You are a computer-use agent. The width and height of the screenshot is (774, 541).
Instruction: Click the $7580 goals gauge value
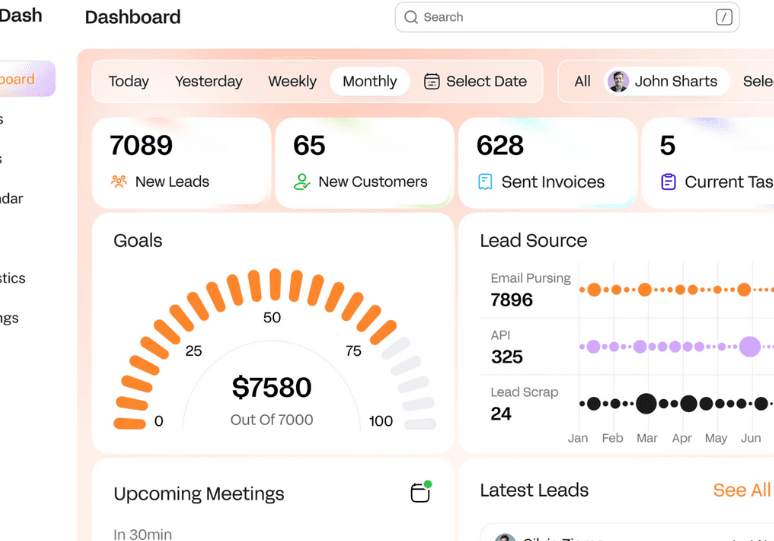[x=271, y=387]
